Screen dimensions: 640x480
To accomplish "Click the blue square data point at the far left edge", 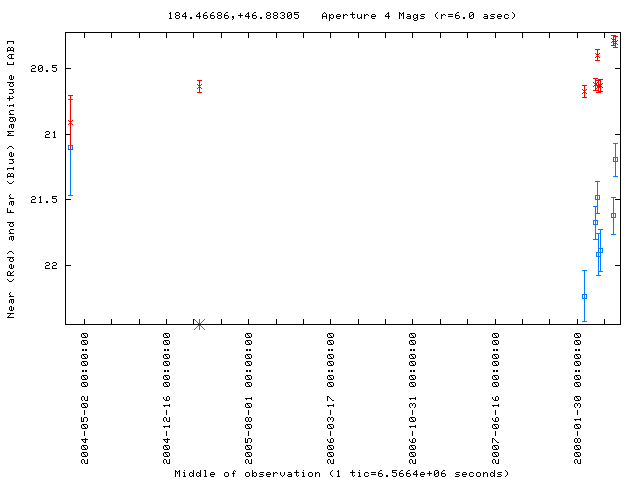I will (70, 147).
